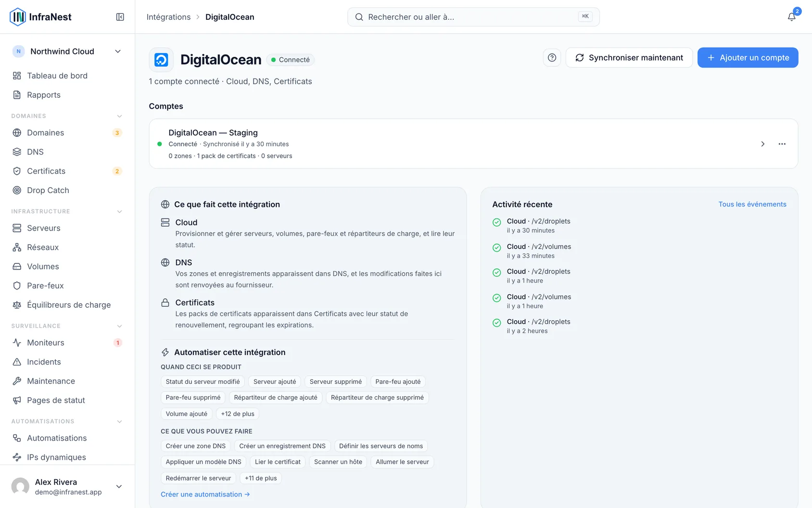Click the Définir les serveurs de noms chip
Image resolution: width=812 pixels, height=508 pixels.
[381, 446]
